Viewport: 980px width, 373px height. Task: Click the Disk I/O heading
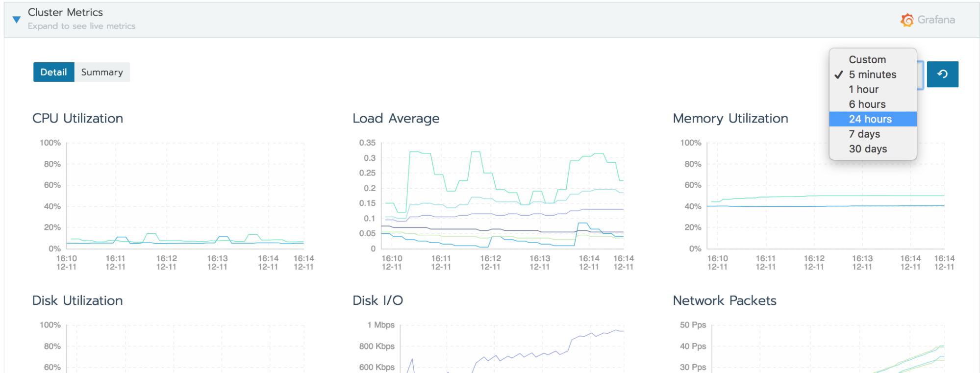[377, 300]
